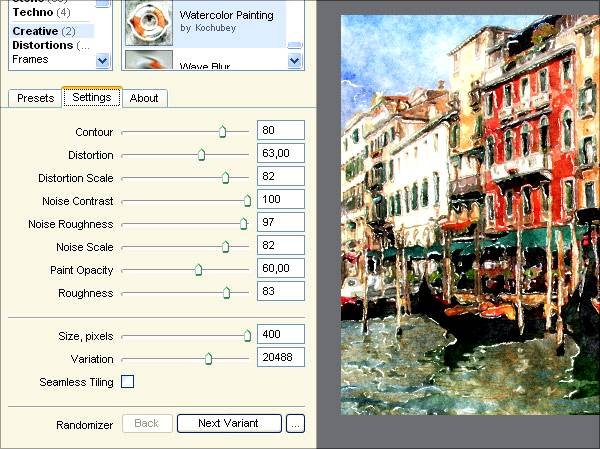Select the Settings tab
This screenshot has height=449, width=600.
pyautogui.click(x=92, y=98)
